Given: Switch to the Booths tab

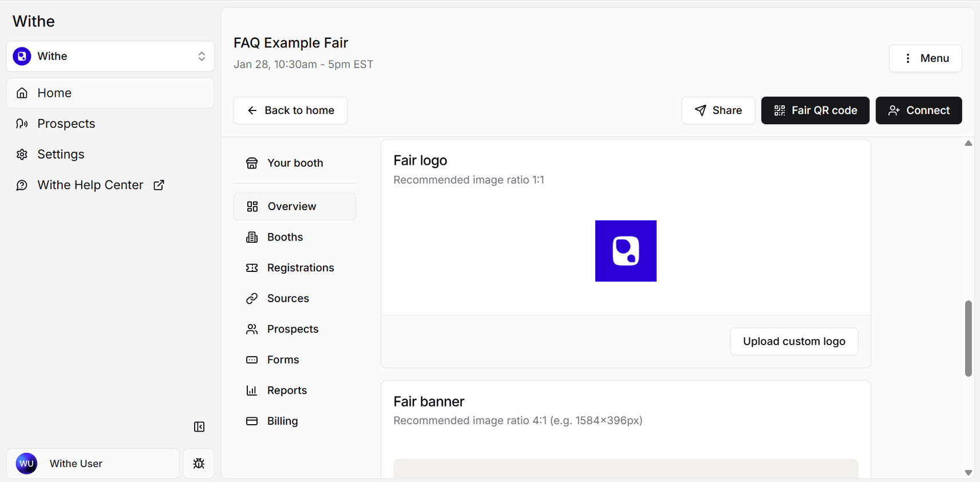Looking at the screenshot, I should [x=295, y=237].
